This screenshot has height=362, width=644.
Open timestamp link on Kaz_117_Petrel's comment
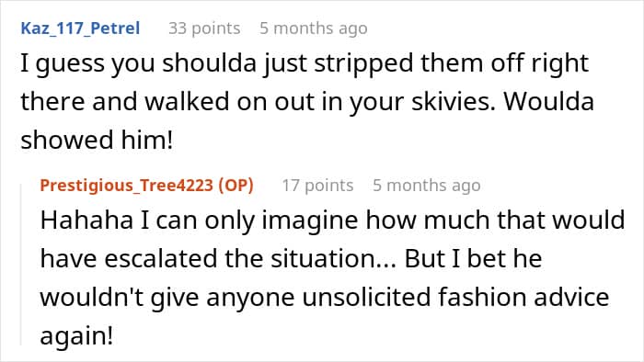(314, 28)
